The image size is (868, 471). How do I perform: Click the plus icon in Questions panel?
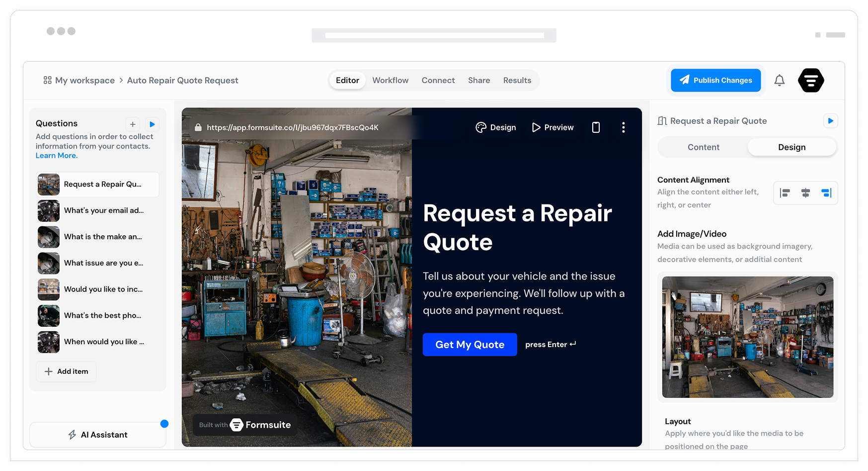(x=133, y=124)
